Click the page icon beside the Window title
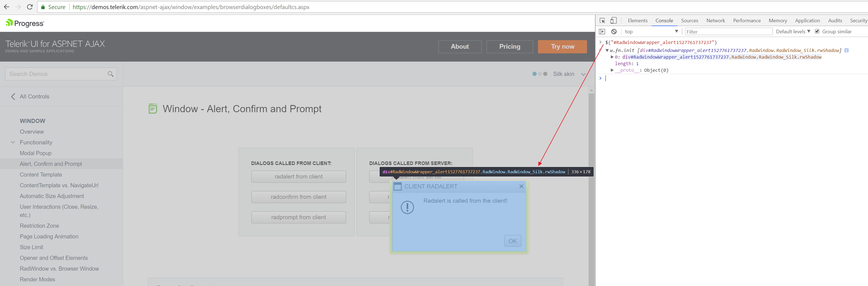Viewport: 868px width, 286px height. (x=153, y=109)
